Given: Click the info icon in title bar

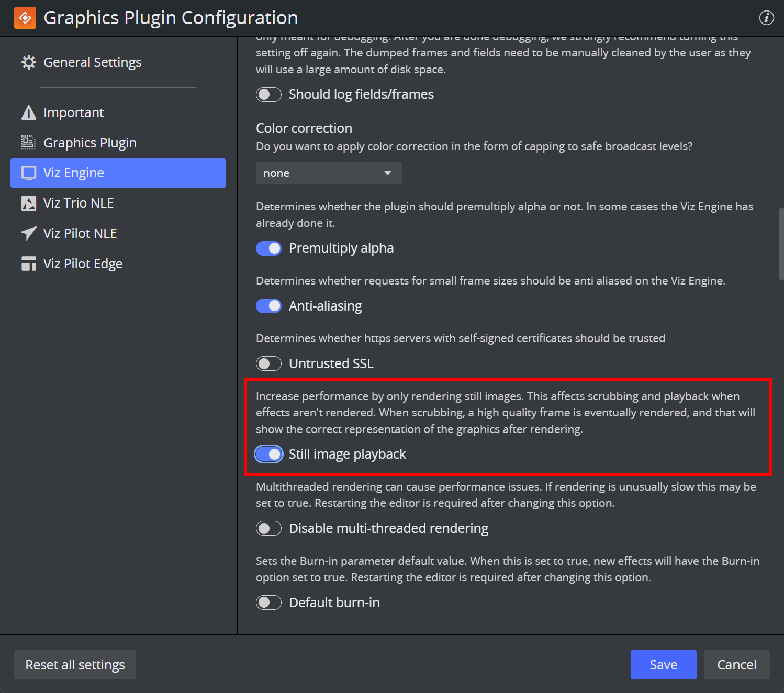Looking at the screenshot, I should [x=766, y=18].
